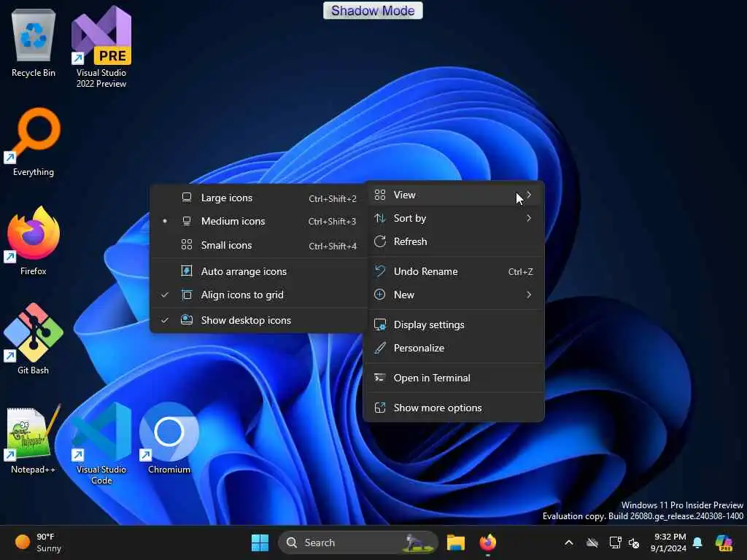Click the muted volume tray icon
747x560 pixels.
[x=634, y=542]
